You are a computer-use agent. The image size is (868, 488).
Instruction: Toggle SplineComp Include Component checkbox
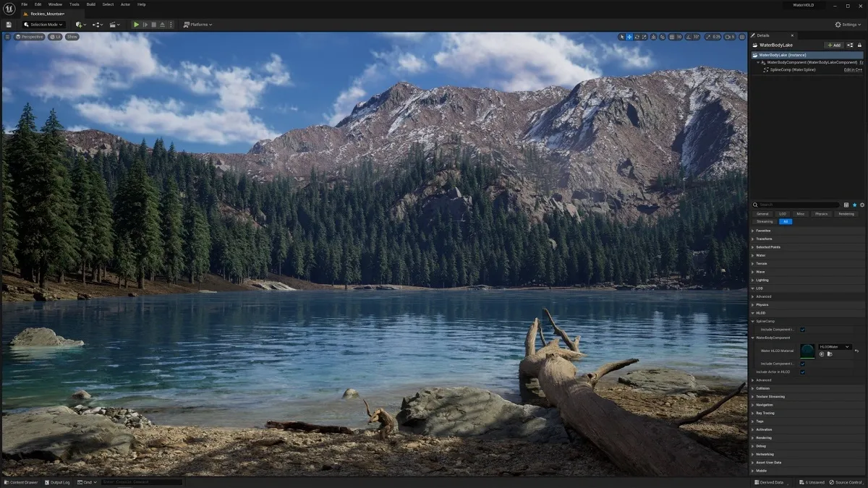[x=802, y=330]
